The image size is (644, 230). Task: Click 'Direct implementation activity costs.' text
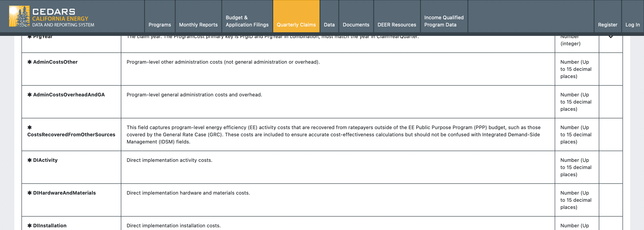169,160
